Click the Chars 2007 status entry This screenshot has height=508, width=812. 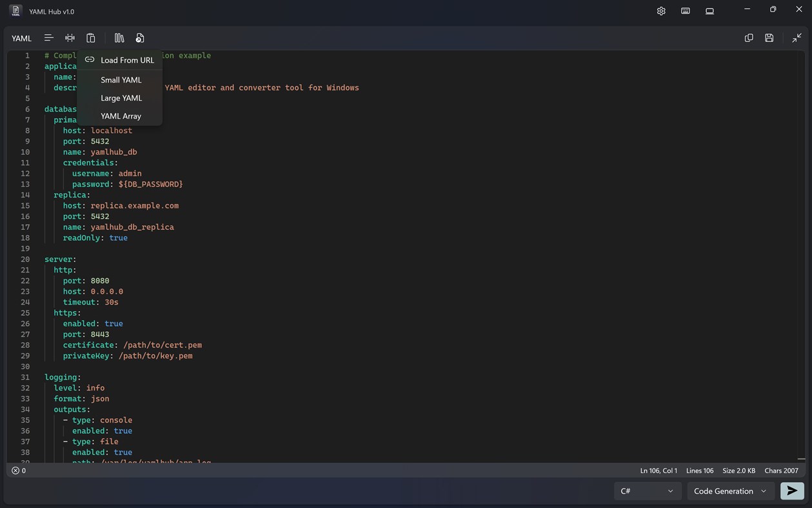tap(782, 471)
